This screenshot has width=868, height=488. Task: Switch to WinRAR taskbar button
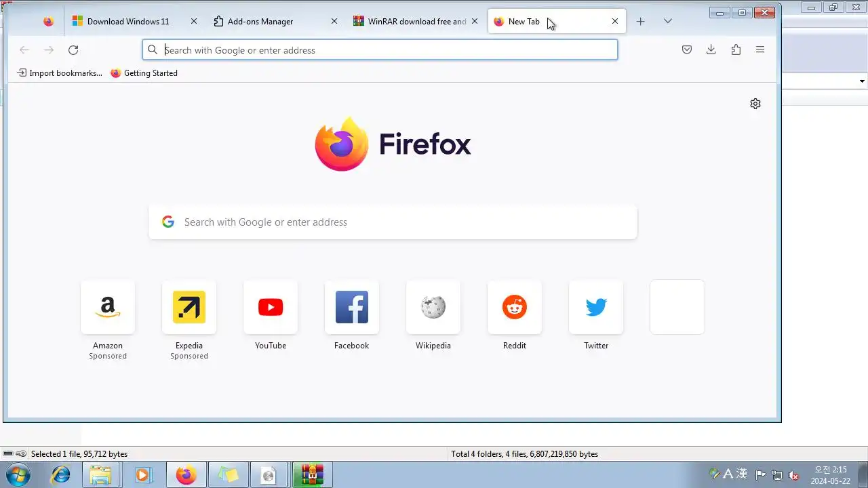[312, 475]
